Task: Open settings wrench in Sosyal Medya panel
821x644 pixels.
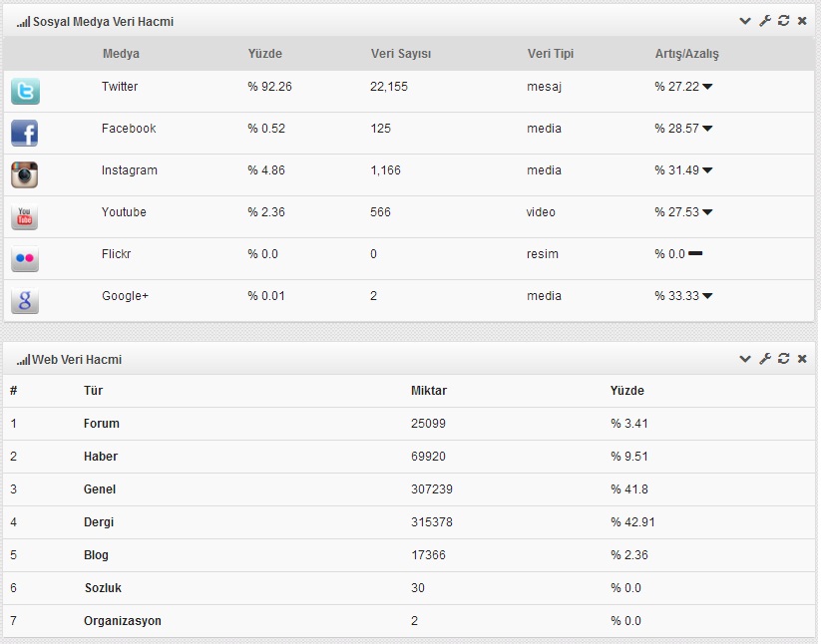Action: (x=765, y=21)
